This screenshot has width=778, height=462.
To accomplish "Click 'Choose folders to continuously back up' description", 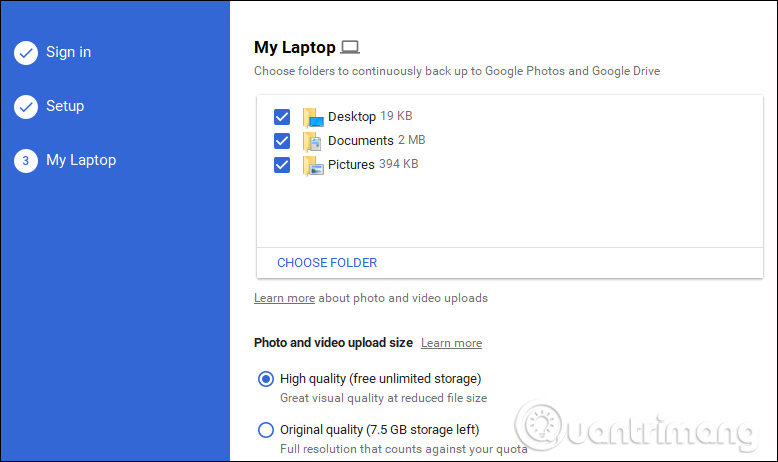I will coord(457,71).
